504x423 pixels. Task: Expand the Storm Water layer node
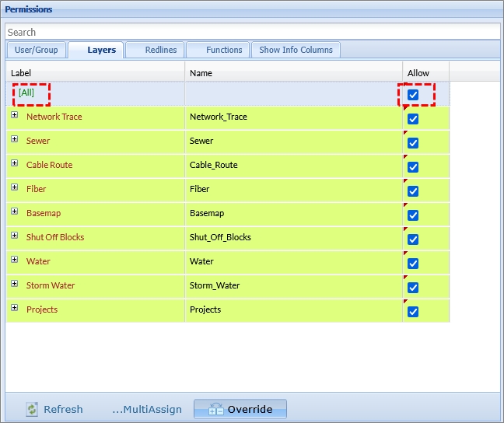click(14, 284)
